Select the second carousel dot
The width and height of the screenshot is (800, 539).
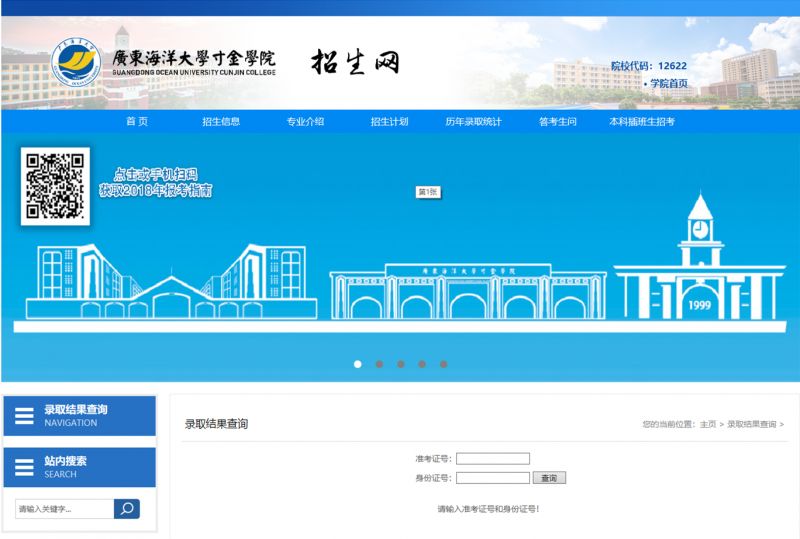379,364
